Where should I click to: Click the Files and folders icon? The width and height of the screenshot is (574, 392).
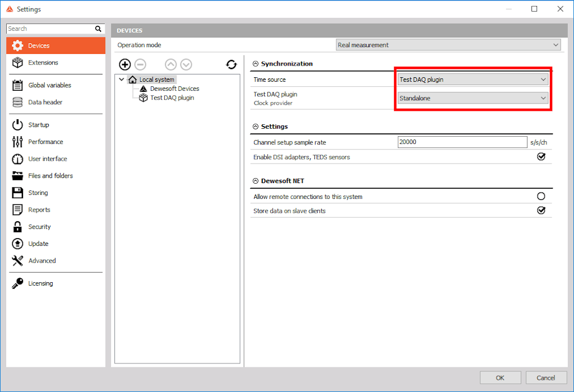point(17,176)
